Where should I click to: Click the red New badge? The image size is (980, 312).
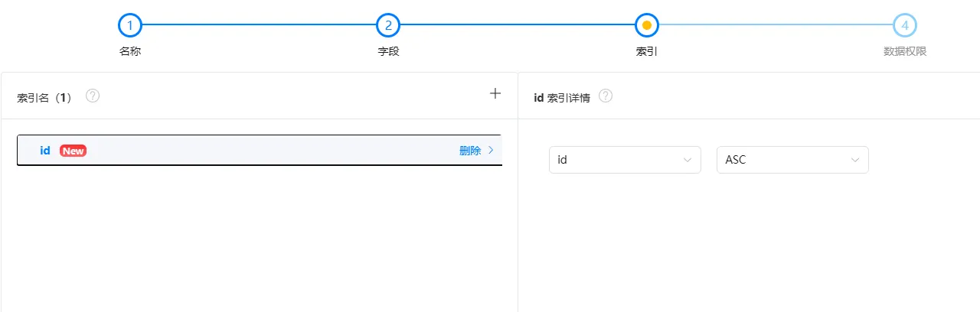(x=73, y=151)
